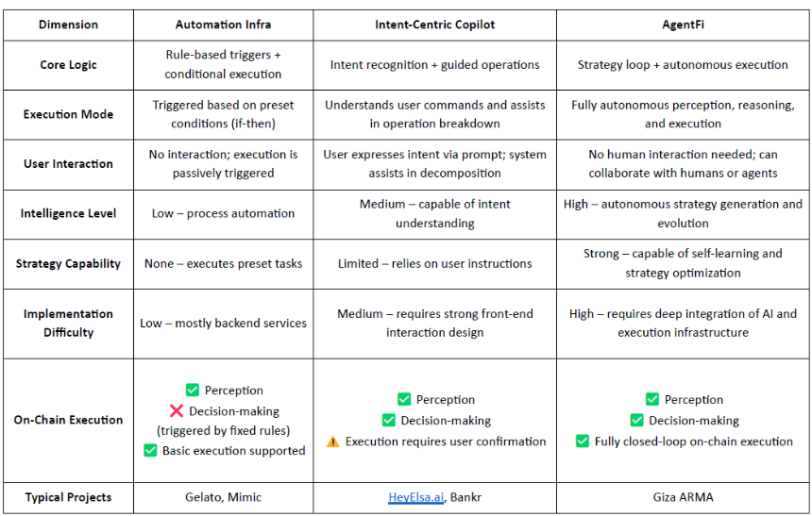The height and width of the screenshot is (516, 812).
Task: Click green check beside Basic execution supported
Action: pos(150,450)
